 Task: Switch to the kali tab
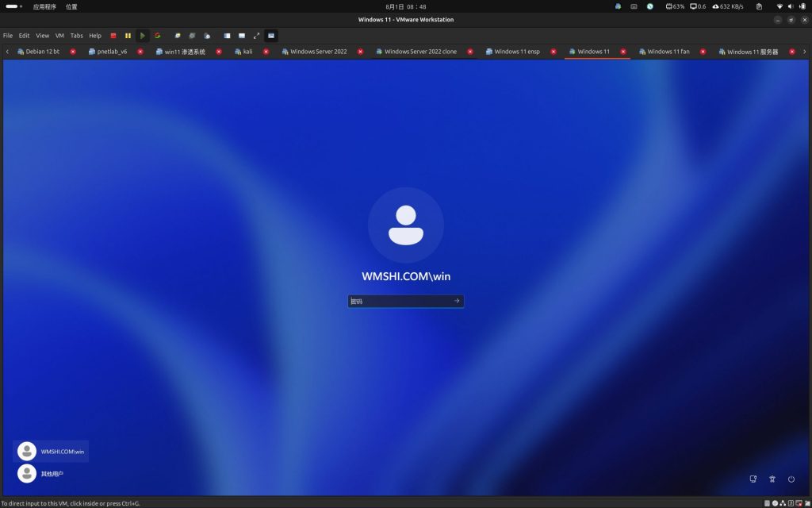(x=247, y=52)
